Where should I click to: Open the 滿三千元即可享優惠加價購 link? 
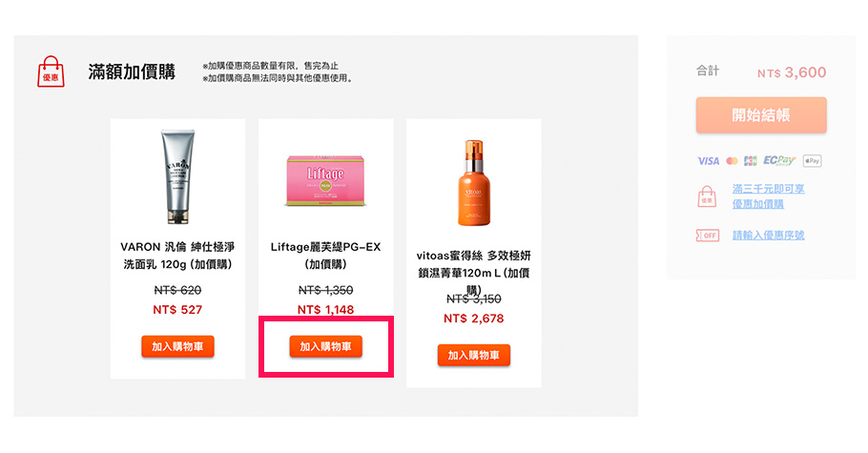[x=769, y=196]
